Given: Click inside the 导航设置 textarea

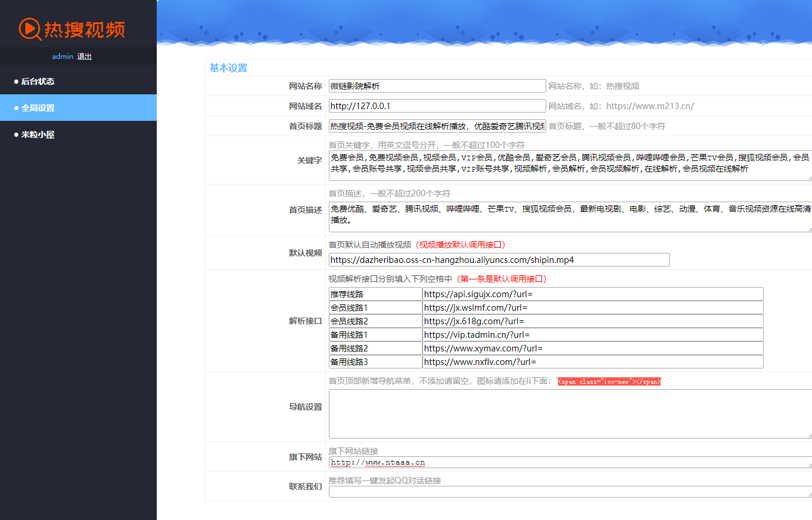Looking at the screenshot, I should pyautogui.click(x=569, y=414).
